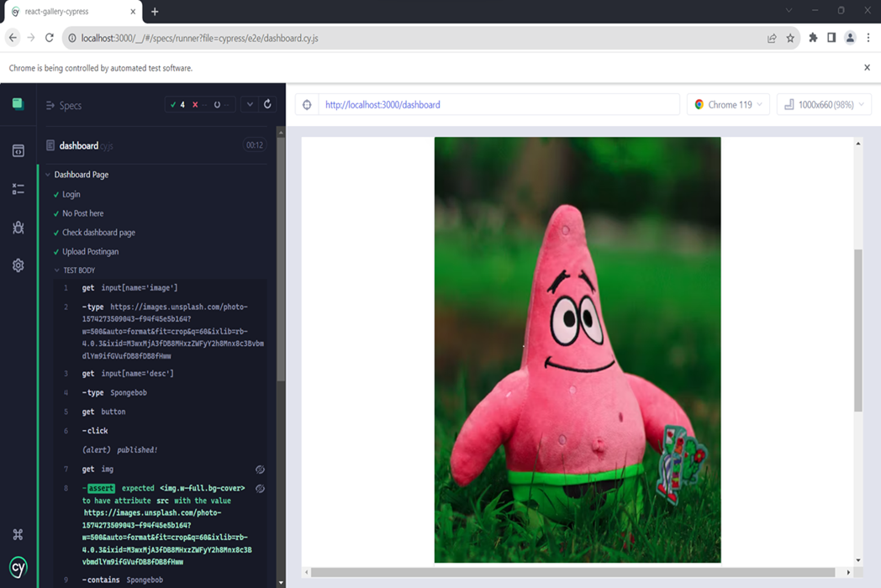Click the preview horizontal scrollbar
The width and height of the screenshot is (881, 588).
[573, 572]
